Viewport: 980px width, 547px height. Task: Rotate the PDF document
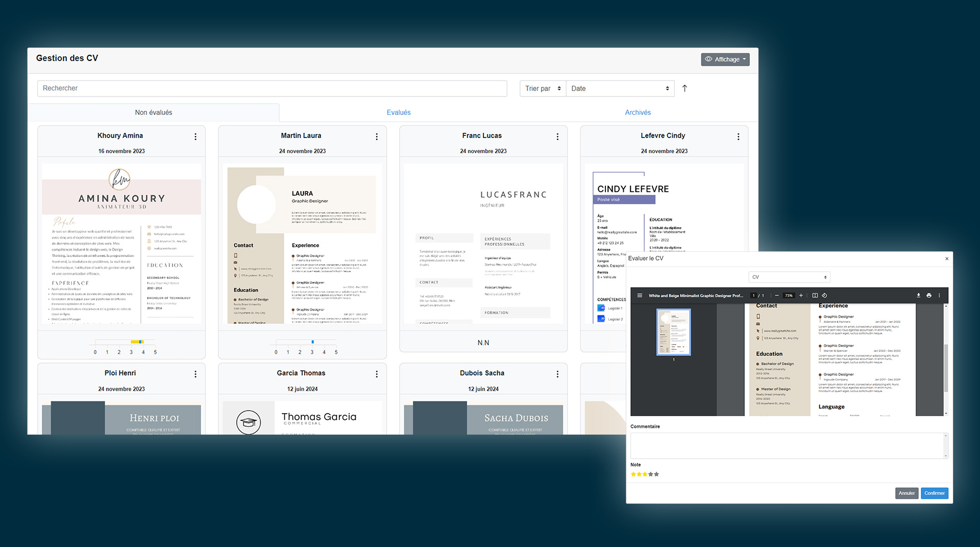(824, 296)
